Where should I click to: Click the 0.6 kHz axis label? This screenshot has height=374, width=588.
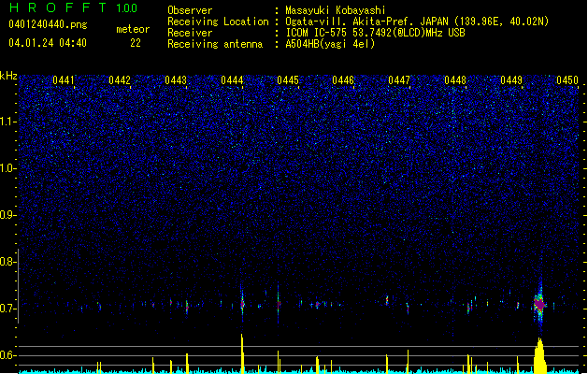click(8, 355)
